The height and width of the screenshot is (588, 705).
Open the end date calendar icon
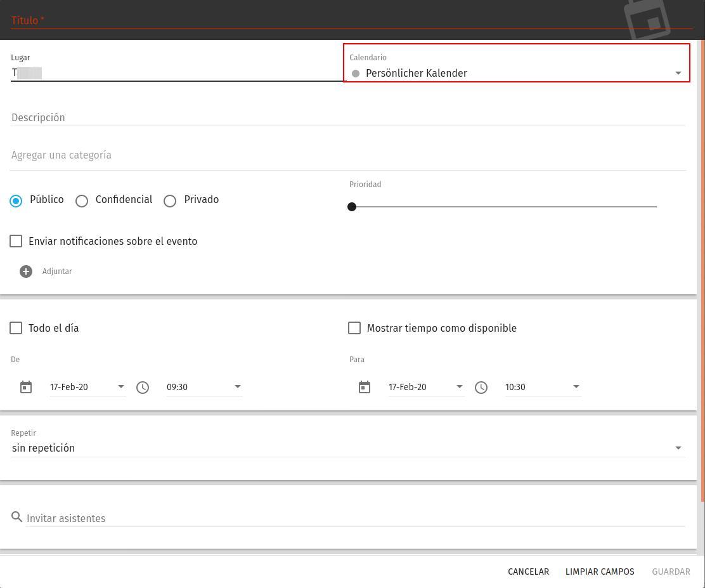point(365,387)
